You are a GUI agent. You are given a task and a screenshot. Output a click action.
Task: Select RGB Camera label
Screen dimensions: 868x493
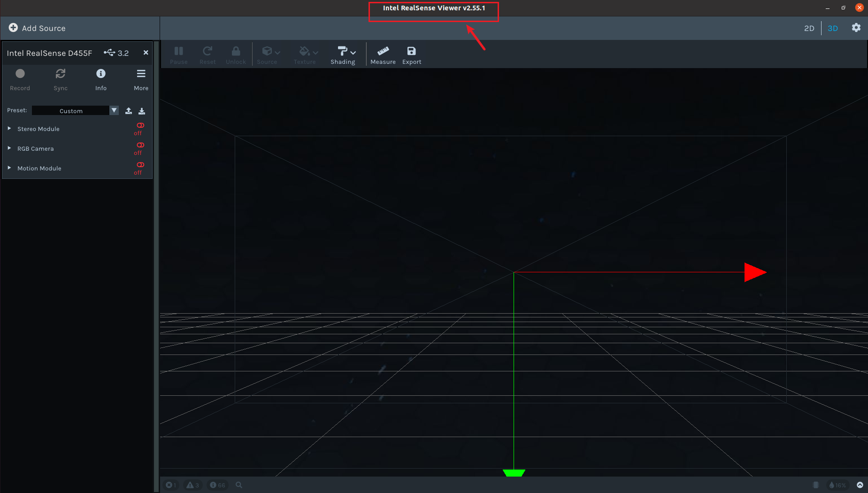pyautogui.click(x=36, y=148)
